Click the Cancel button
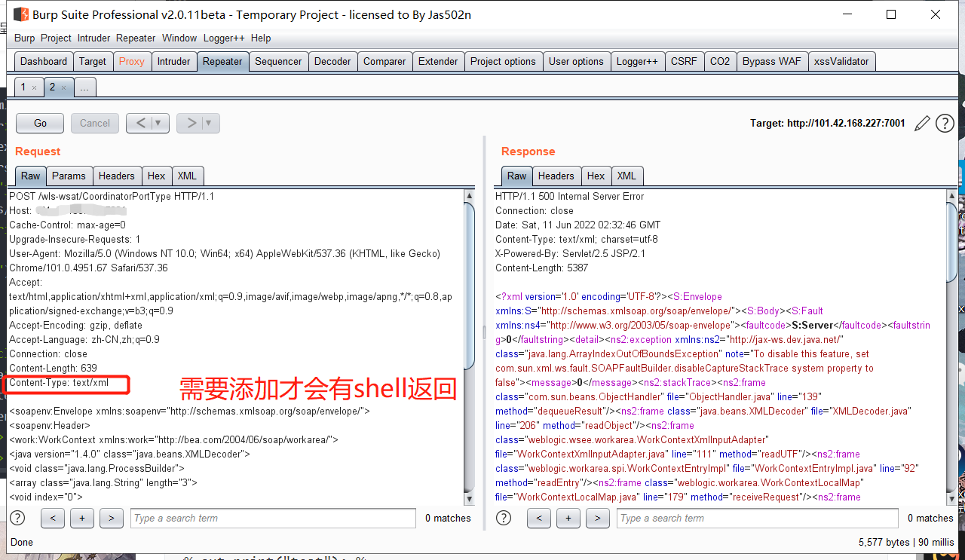The width and height of the screenshot is (965, 560). pos(95,123)
